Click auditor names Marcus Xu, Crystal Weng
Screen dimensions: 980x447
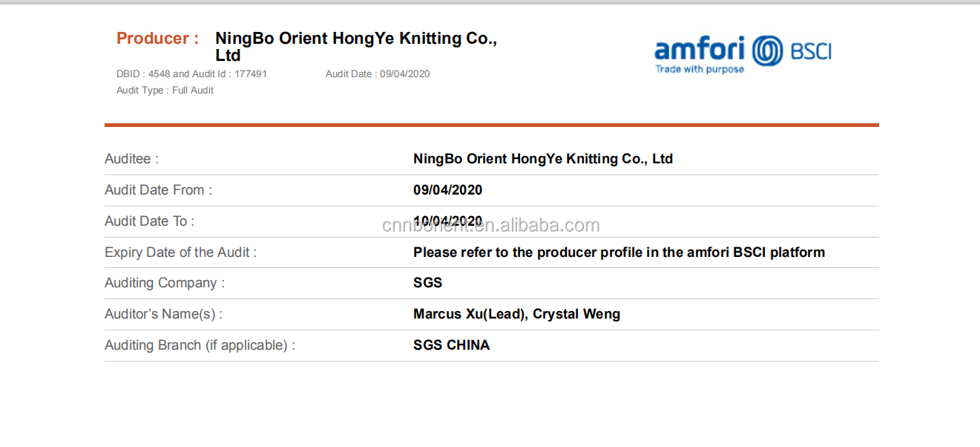516,314
